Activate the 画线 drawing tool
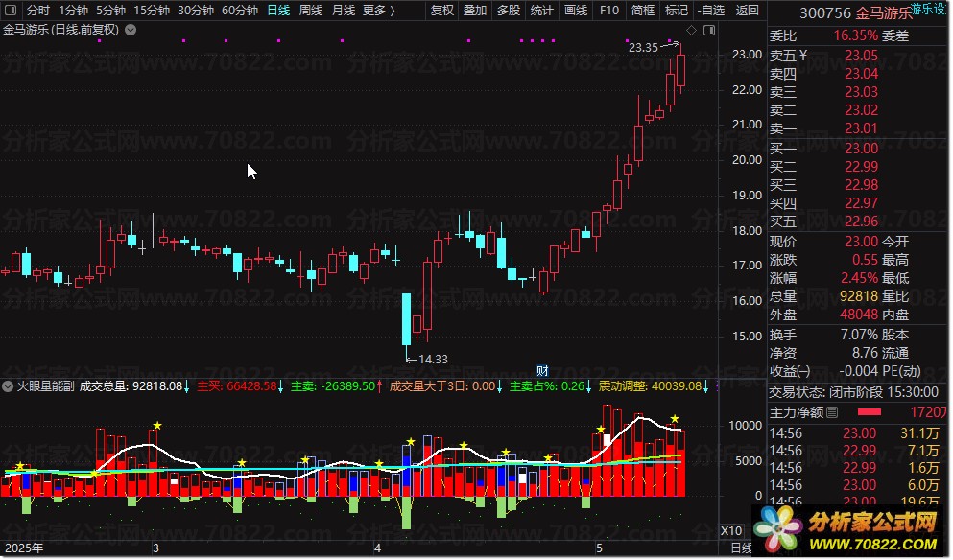 coord(576,11)
